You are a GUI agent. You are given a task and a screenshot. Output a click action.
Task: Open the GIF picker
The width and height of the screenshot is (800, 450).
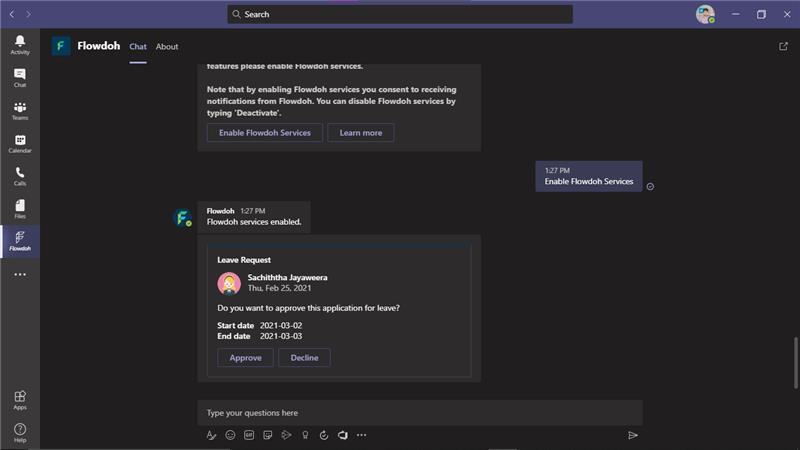coord(249,435)
